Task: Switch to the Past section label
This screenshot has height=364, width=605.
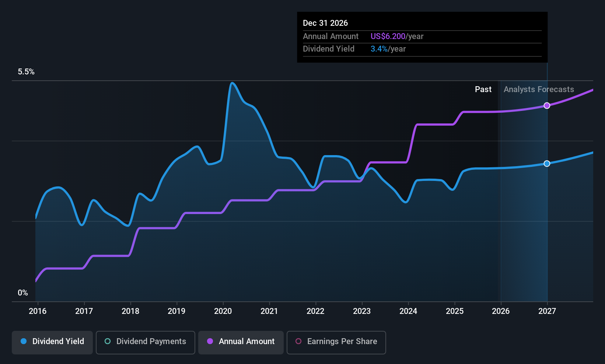Action: (x=483, y=89)
